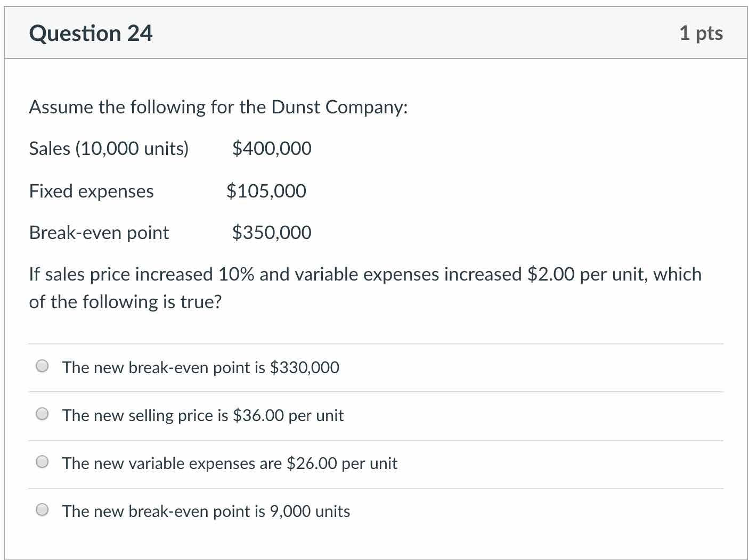Click answer text 'The new selling price is $36.00'
The height and width of the screenshot is (560, 749).
[202, 415]
